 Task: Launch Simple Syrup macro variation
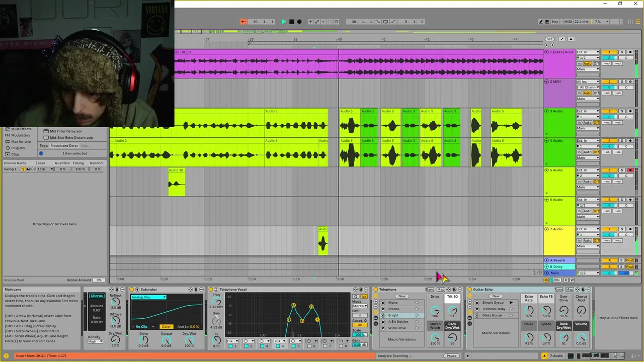[511, 303]
